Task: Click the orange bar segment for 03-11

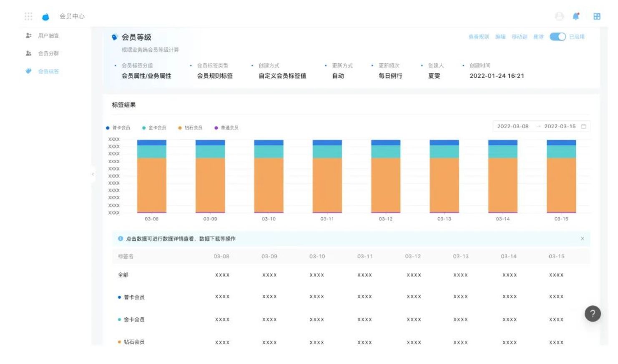Action: [327, 185]
